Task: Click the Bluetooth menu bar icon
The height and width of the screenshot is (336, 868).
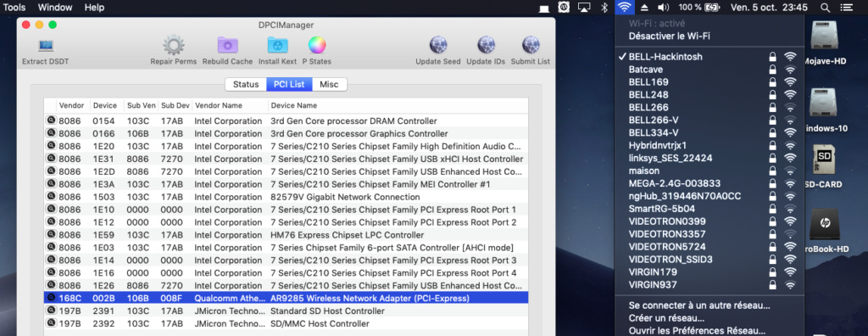Action: pos(604,7)
